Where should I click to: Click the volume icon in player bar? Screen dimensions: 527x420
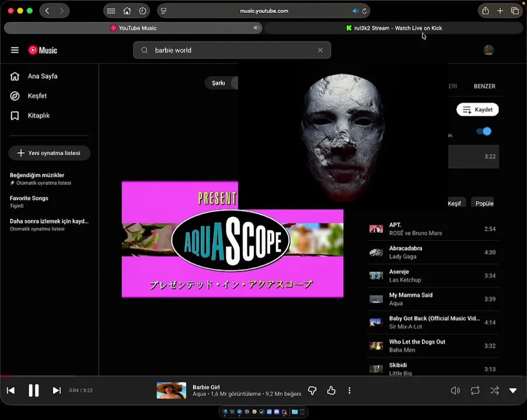click(x=455, y=390)
